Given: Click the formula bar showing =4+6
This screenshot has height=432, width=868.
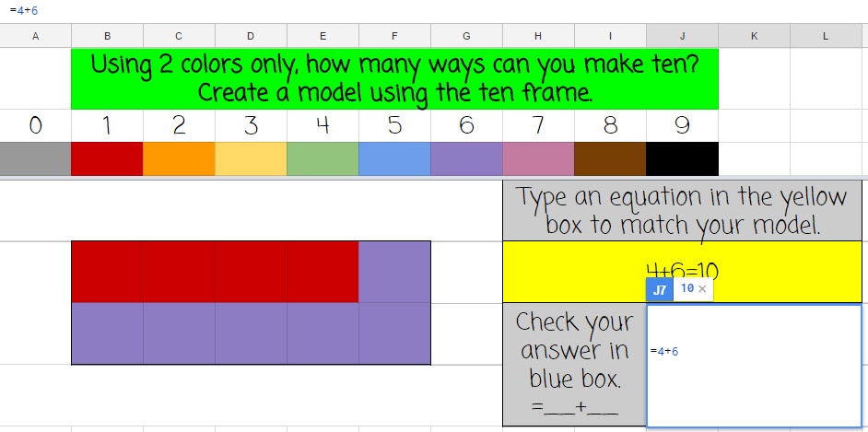Looking at the screenshot, I should 434,10.
